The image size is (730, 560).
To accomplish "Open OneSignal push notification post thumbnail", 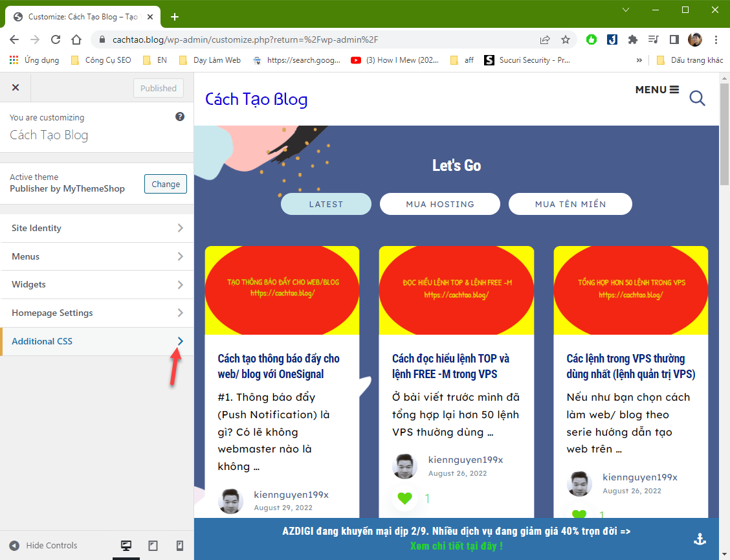I will [282, 290].
